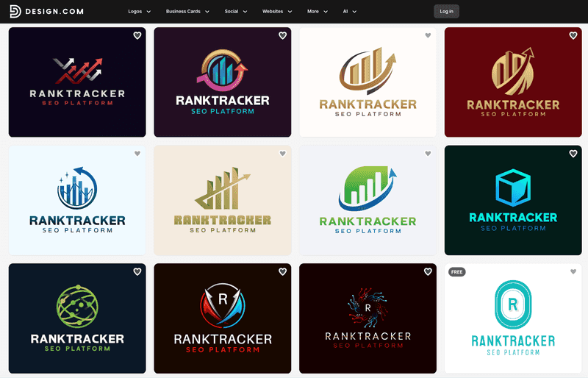Viewport: 588px width, 378px height.
Task: Heart the gold bars on white logo
Action: tap(428, 35)
